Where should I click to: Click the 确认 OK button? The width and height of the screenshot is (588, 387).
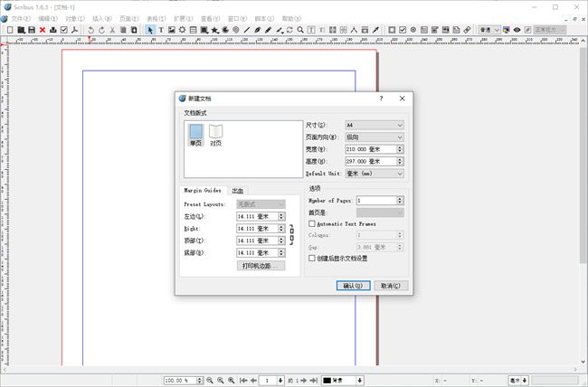coord(353,285)
